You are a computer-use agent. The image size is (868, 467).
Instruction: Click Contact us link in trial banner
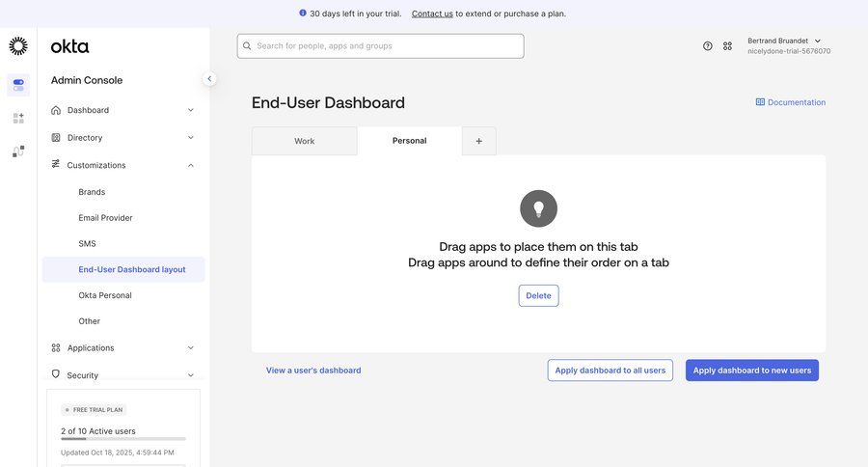click(432, 14)
